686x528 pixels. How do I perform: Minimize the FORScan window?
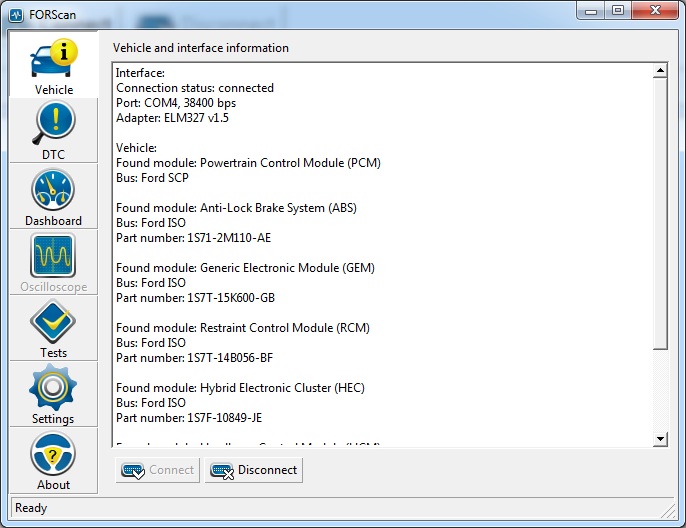pyautogui.click(x=591, y=11)
